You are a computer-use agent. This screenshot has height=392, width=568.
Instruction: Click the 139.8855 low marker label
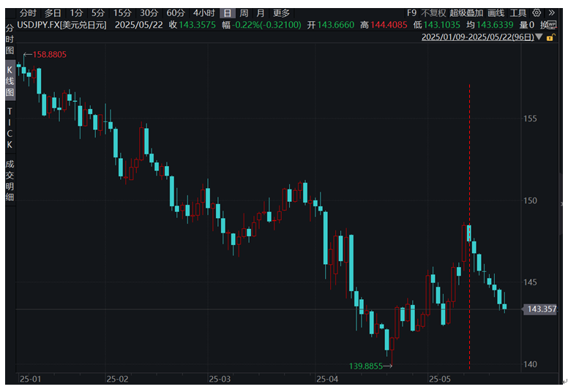(x=365, y=366)
